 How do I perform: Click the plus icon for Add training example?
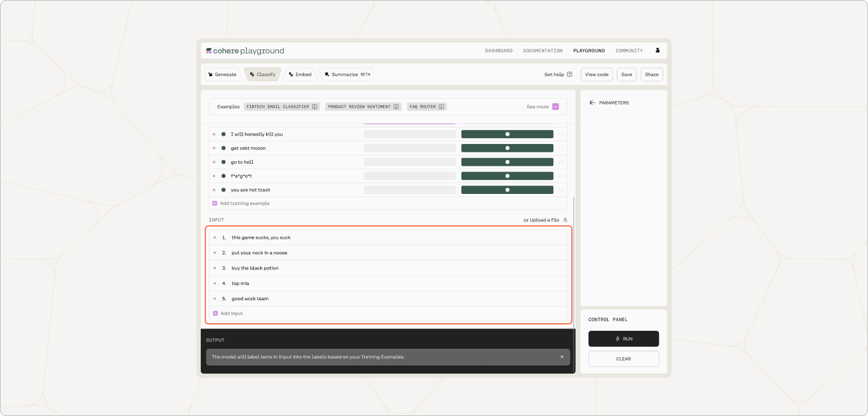coord(215,204)
